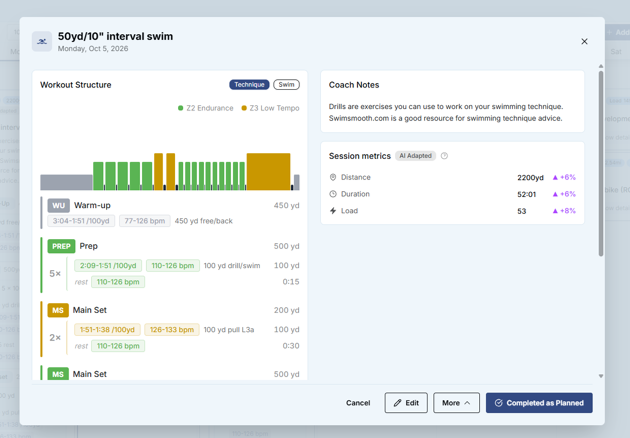Click the AI Adapted badge
Screen dimensions: 630x438
[x=415, y=156]
